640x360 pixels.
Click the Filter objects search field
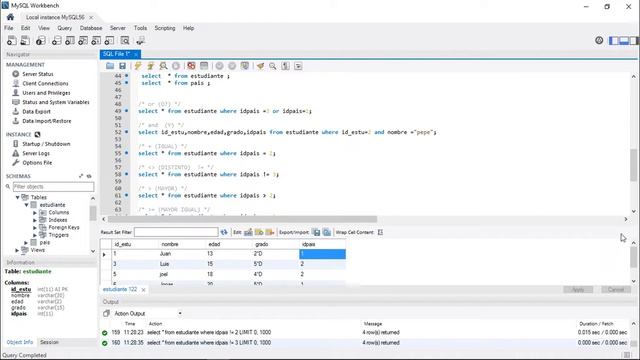(x=53, y=187)
